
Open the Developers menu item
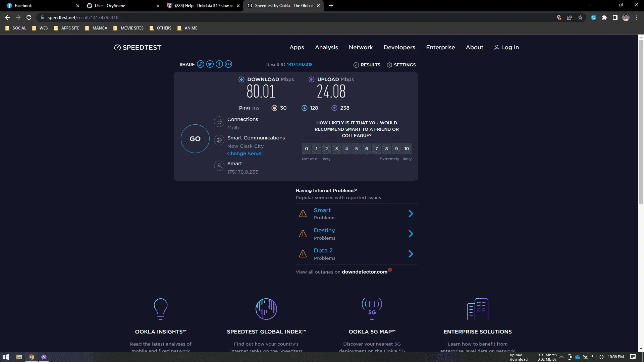399,48
